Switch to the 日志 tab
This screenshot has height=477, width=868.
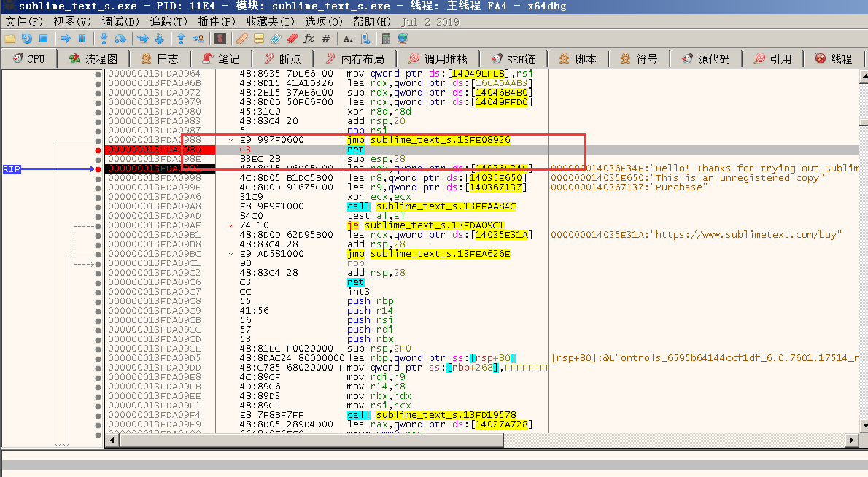160,58
